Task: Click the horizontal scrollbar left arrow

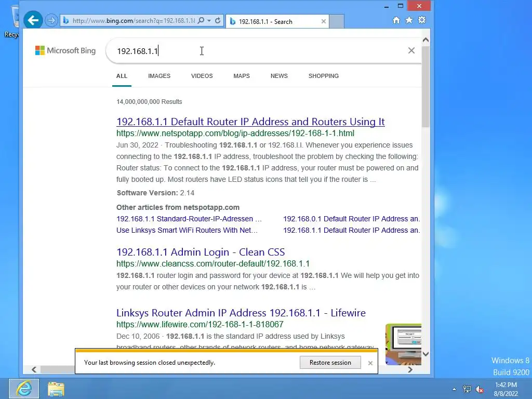Action: click(34, 369)
